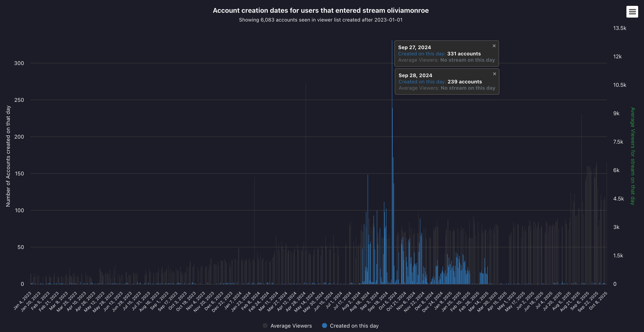The image size is (644, 332).
Task: Click the tall grey viewer line near Apr 28, 2024
Action: click(x=306, y=150)
